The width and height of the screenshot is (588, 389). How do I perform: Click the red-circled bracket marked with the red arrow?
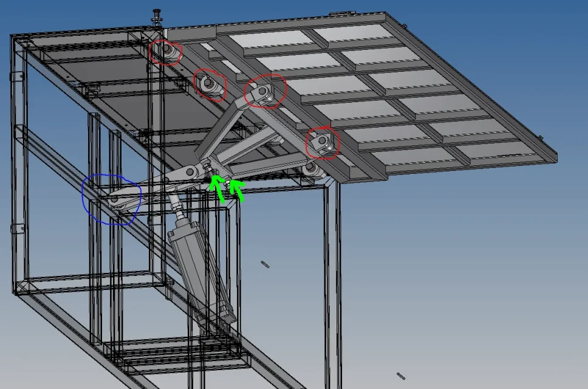[321, 143]
